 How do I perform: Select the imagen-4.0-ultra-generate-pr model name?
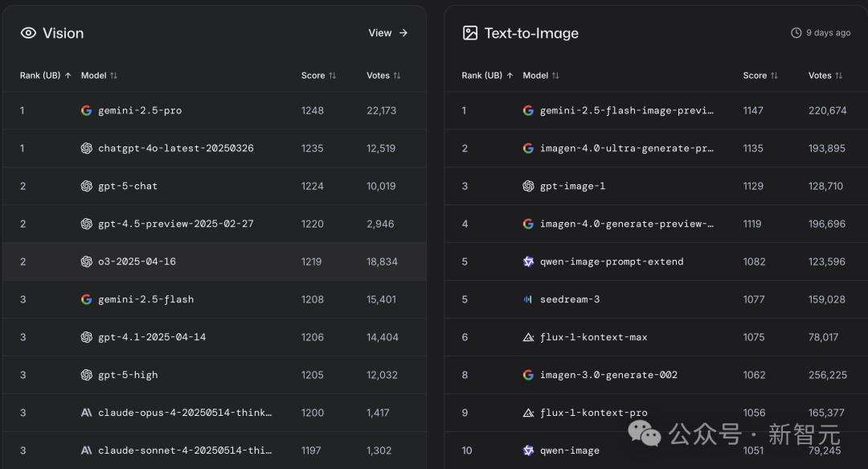(x=627, y=148)
